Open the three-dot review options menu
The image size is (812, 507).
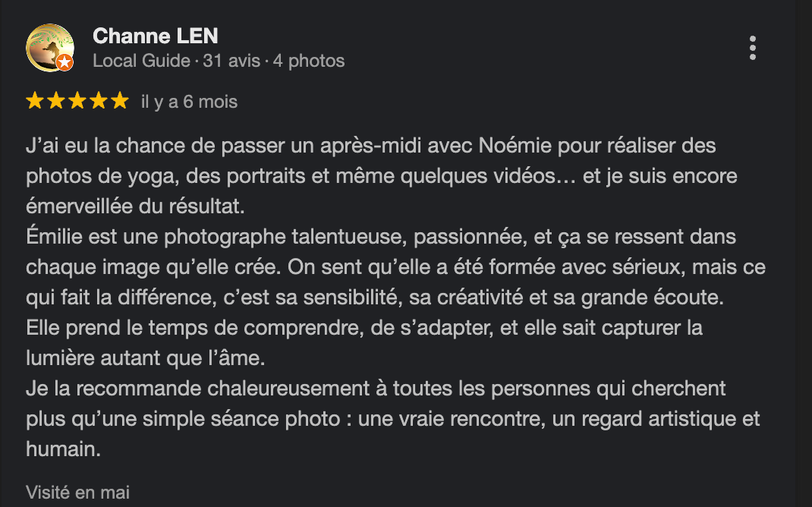click(752, 48)
